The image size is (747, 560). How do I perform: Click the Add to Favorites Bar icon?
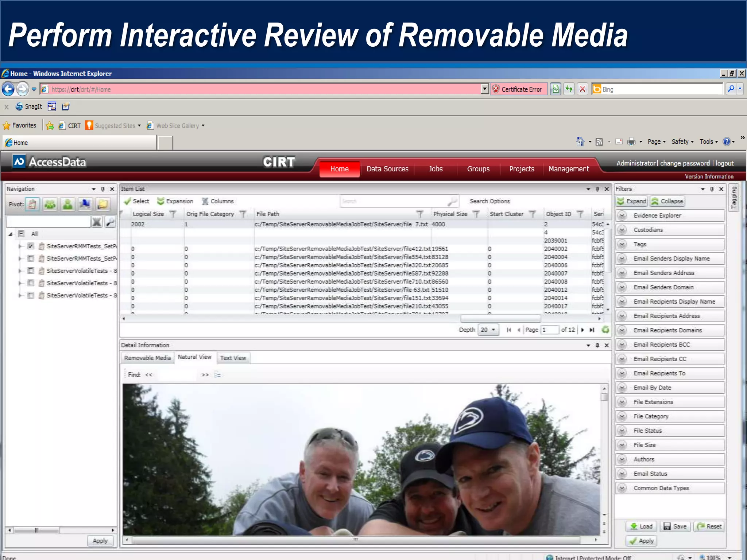(50, 126)
